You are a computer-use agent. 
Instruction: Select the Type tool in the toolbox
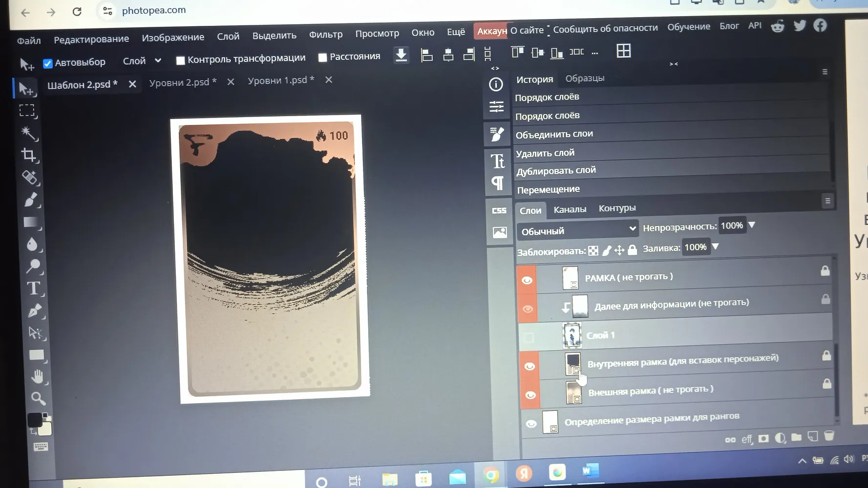pyautogui.click(x=34, y=288)
